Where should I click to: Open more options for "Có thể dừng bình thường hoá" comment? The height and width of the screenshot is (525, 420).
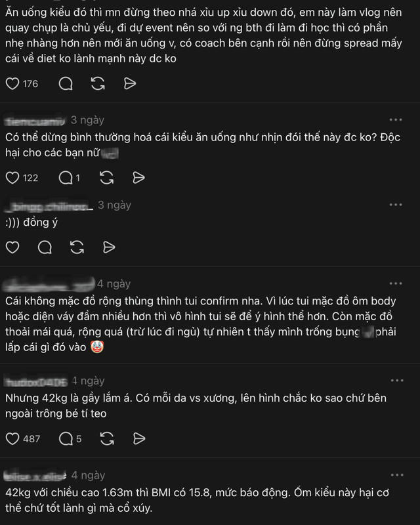396,121
